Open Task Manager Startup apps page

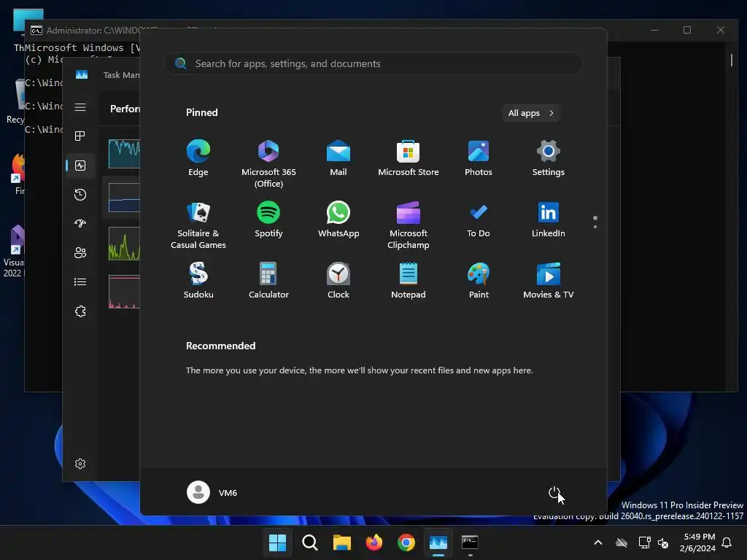coord(80,223)
